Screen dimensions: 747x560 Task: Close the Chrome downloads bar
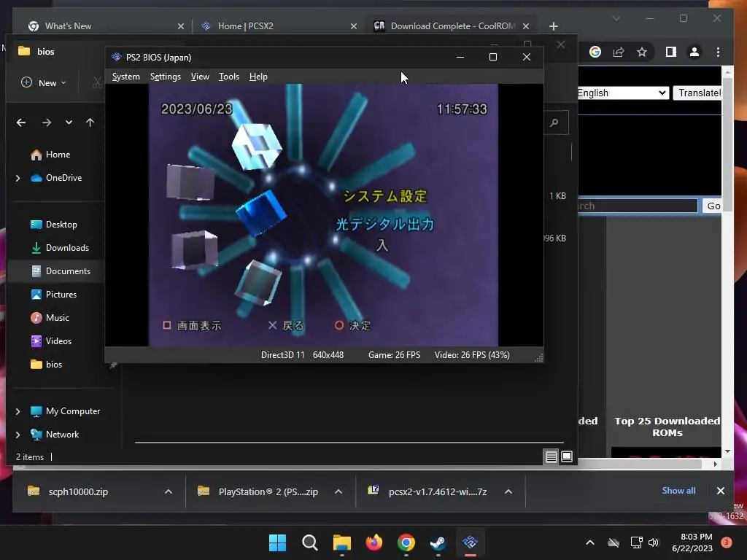[x=720, y=491]
